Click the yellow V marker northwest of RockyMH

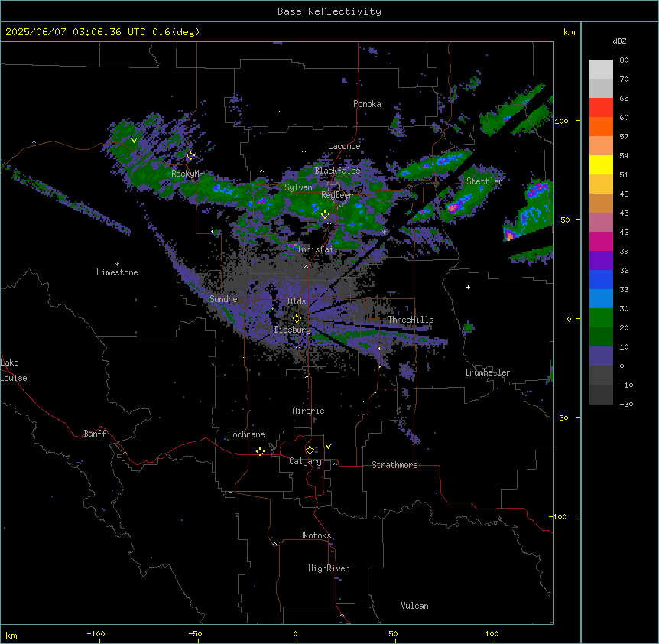(134, 141)
